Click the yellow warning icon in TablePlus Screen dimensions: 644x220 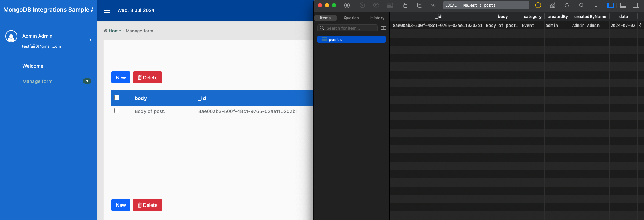pyautogui.click(x=538, y=5)
